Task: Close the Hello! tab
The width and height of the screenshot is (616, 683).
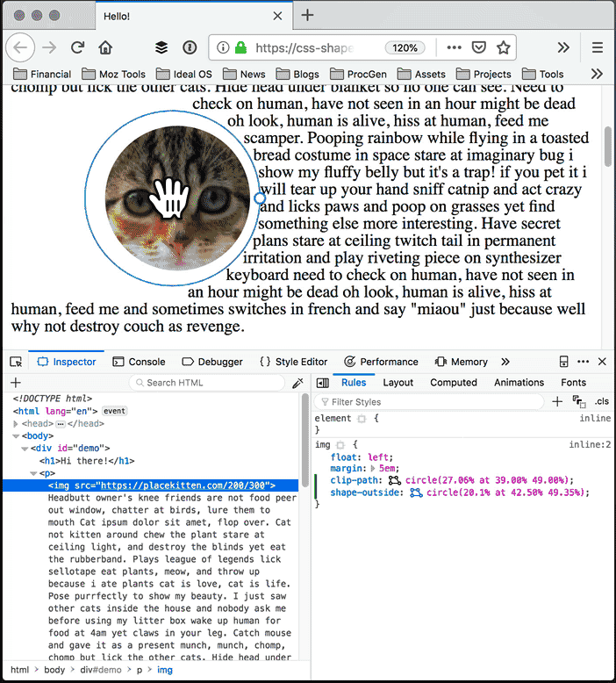Action: (277, 16)
